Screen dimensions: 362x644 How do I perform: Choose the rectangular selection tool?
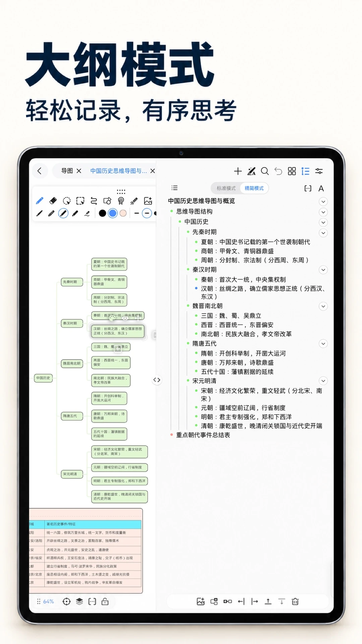point(80,201)
